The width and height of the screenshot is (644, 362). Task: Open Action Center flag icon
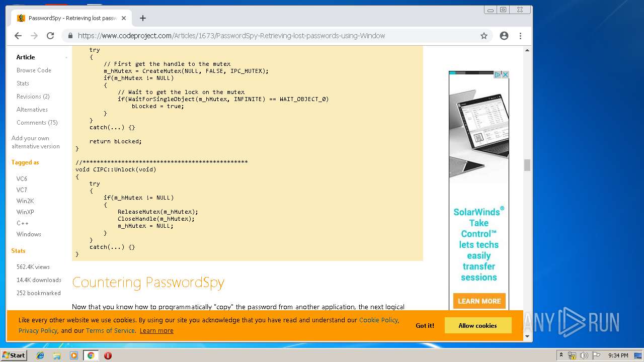point(596,355)
